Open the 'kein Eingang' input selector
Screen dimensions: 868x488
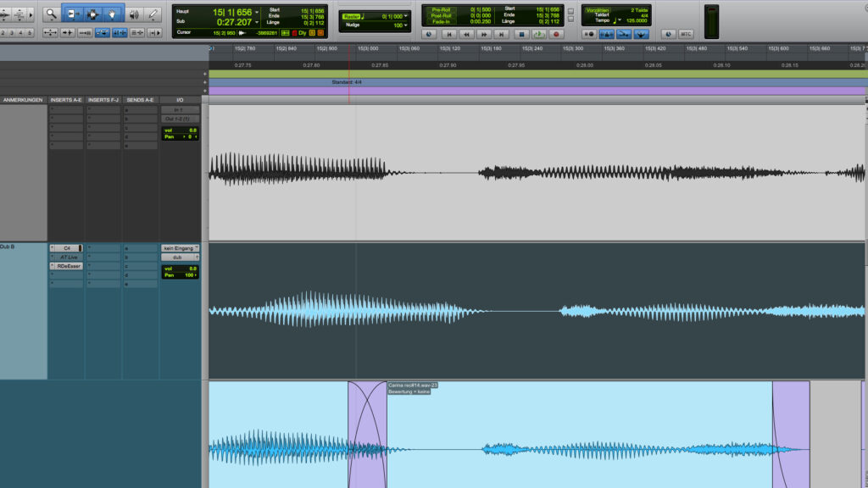[x=180, y=248]
